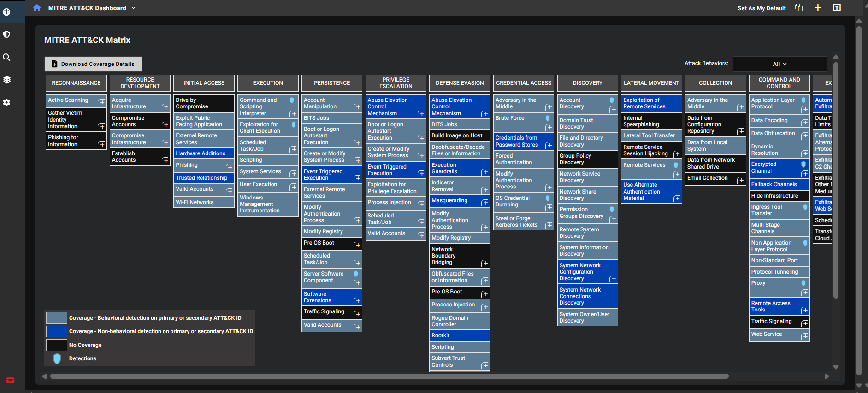Screen dimensions: 868x393
Task: Select the Hardware Additions technique
Action: [204, 153]
